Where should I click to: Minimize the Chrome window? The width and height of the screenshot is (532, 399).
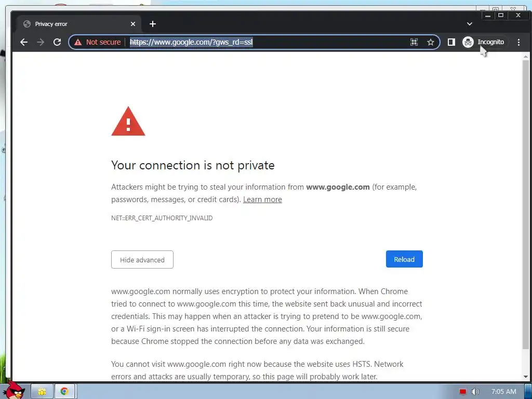(488, 15)
